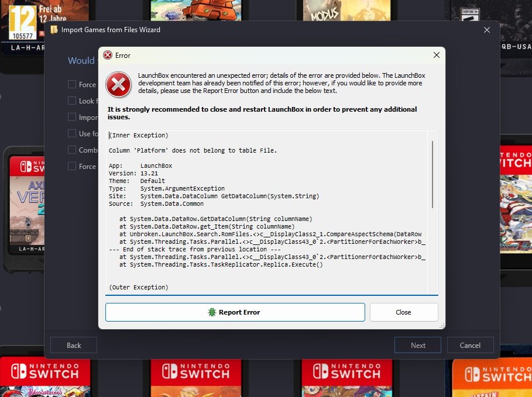Click the 'CompareAspectSchema' stack trace line
Image resolution: width=532 pixels, height=397 pixels.
(270, 234)
